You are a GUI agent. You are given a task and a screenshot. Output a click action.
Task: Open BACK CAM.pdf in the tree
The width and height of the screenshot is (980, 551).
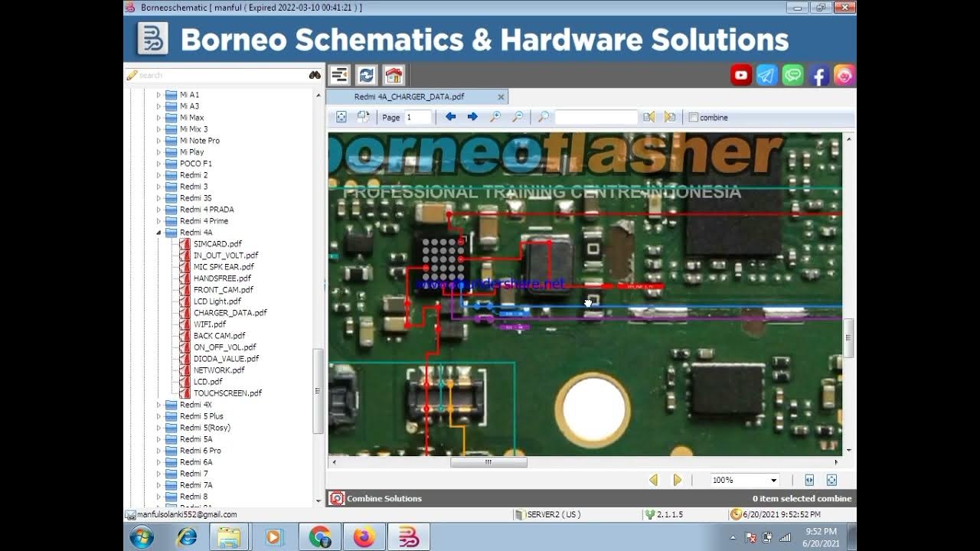pos(219,336)
